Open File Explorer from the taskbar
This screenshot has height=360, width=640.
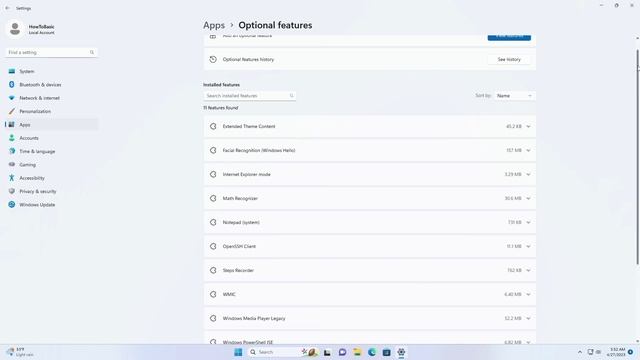coord(357,352)
